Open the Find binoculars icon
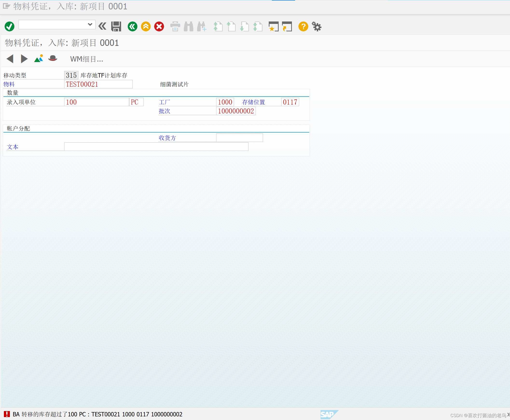Viewport: 510px width, 420px height. pos(188,26)
